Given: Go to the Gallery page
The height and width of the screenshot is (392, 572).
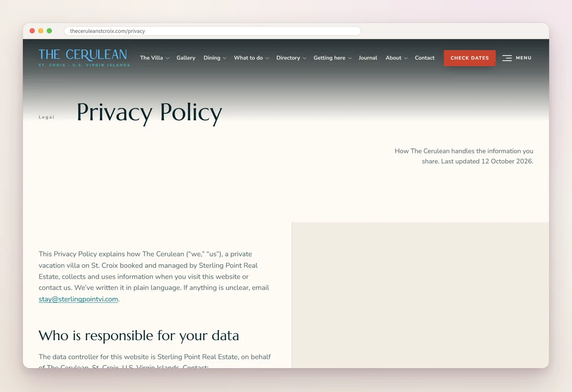Looking at the screenshot, I should 186,58.
